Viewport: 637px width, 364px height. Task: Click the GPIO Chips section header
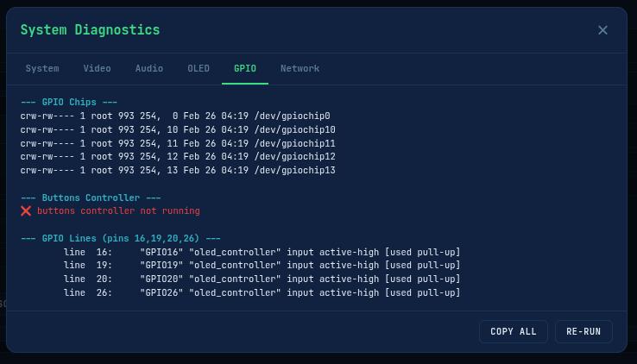click(x=69, y=103)
